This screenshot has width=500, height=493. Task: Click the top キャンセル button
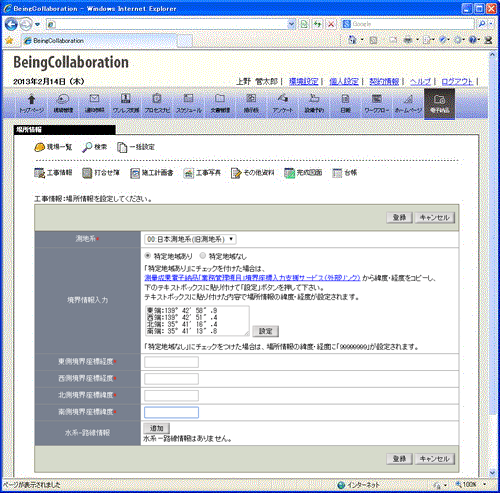435,218
